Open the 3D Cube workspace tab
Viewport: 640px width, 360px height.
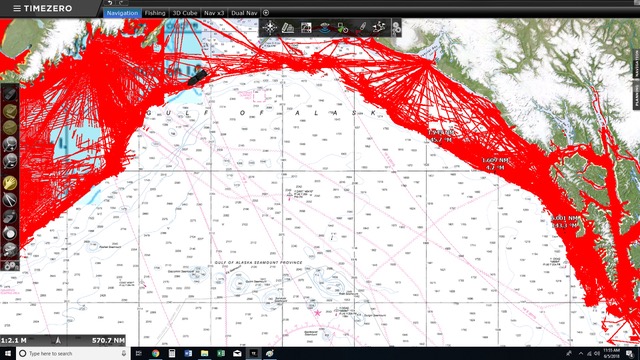pos(184,13)
